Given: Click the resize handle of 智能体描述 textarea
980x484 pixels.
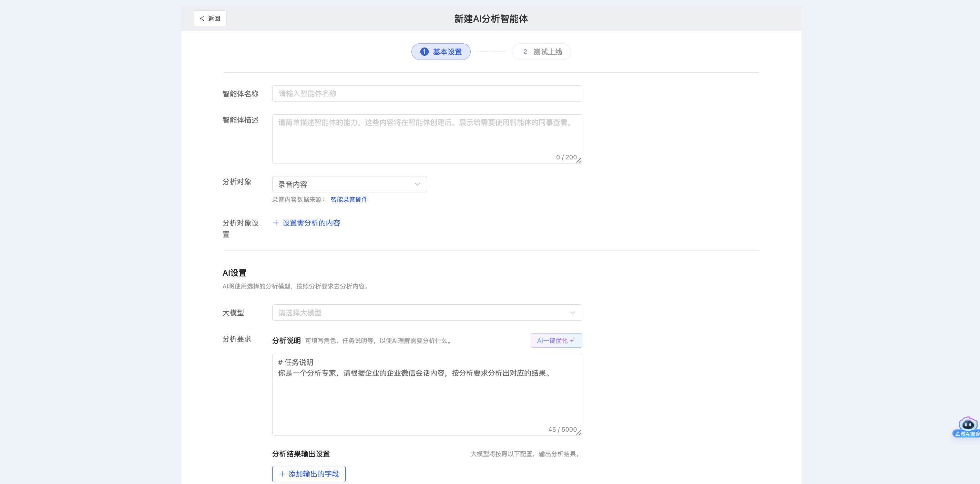Looking at the screenshot, I should click(579, 160).
